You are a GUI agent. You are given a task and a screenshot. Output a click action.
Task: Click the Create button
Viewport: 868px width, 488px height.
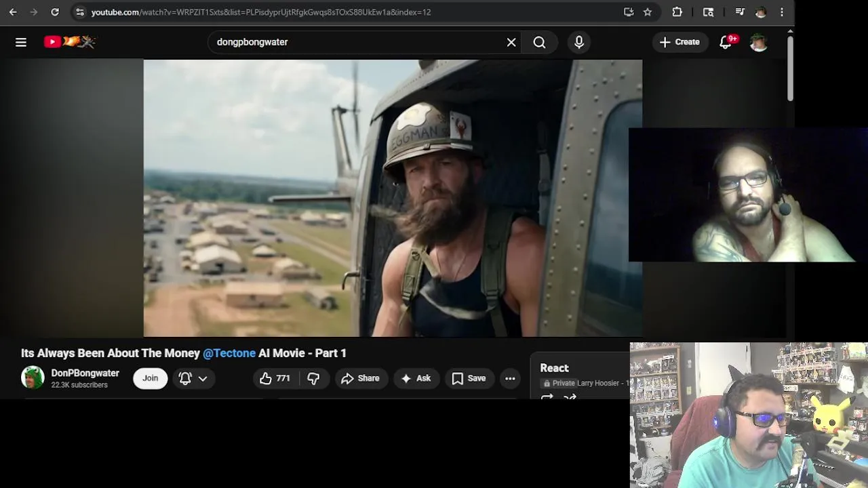[x=679, y=42]
